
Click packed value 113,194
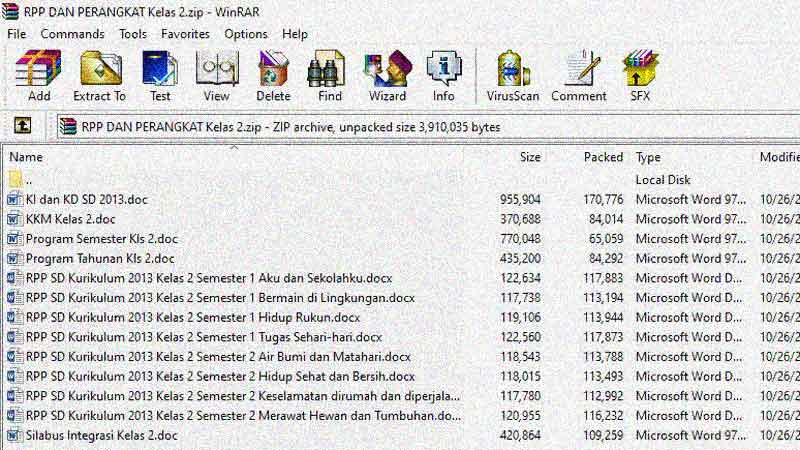coord(603,298)
